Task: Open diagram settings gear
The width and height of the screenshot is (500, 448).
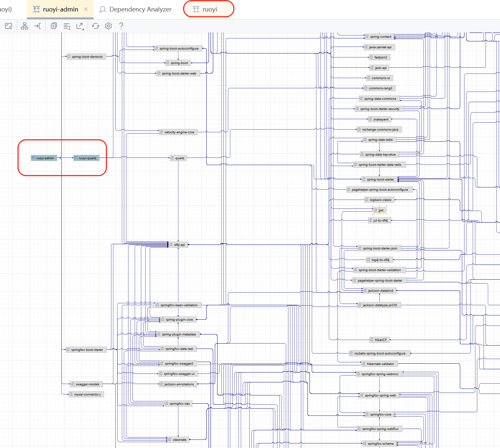Action: (x=108, y=26)
